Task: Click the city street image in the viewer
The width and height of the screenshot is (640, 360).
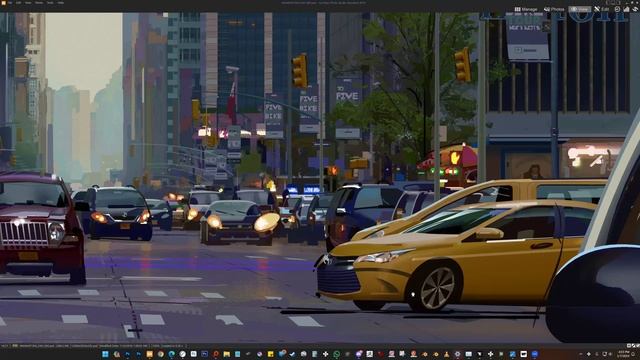Action: [320, 178]
